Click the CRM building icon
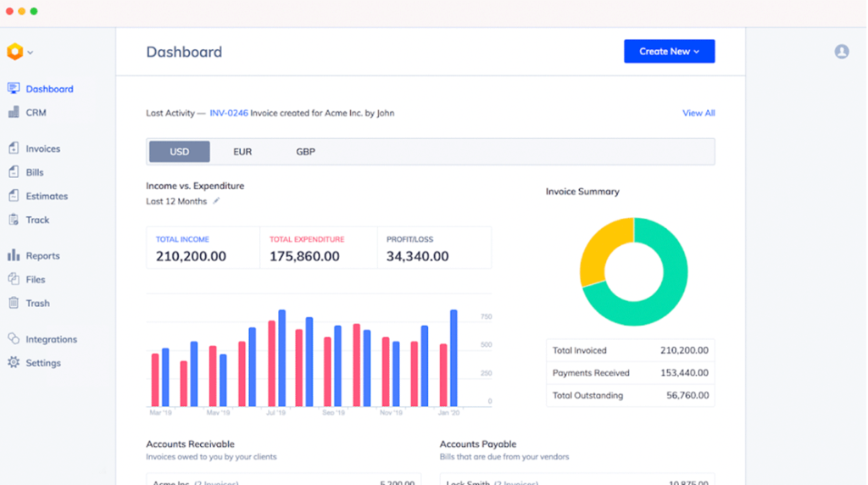 [14, 112]
